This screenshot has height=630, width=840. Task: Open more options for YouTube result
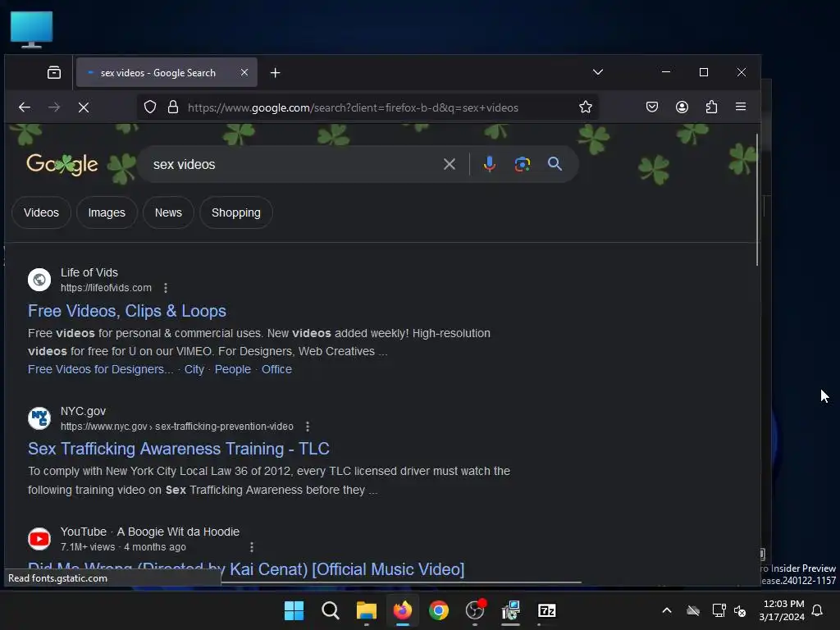tap(251, 547)
